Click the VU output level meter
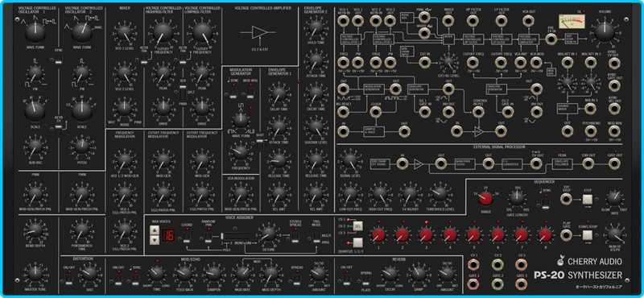This screenshot has width=644, height=298. click(571, 23)
